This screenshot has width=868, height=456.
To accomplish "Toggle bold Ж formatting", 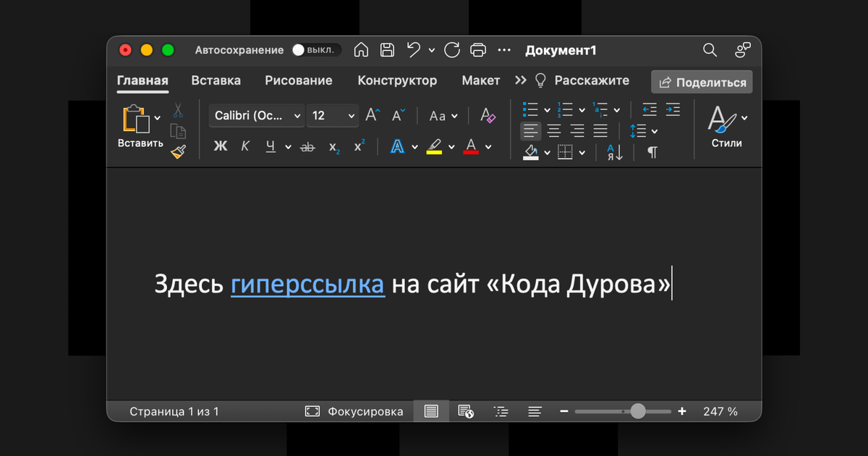I will coord(221,146).
